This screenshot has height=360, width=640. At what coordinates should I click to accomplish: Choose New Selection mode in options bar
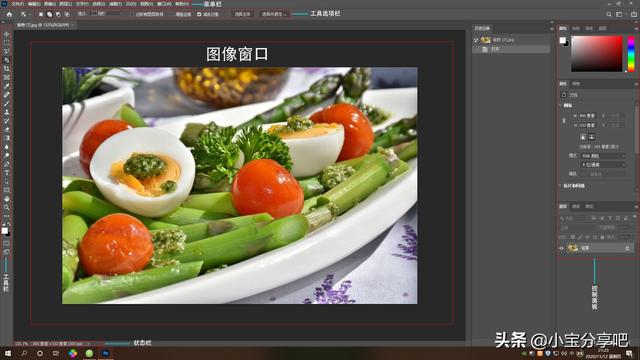(41, 14)
